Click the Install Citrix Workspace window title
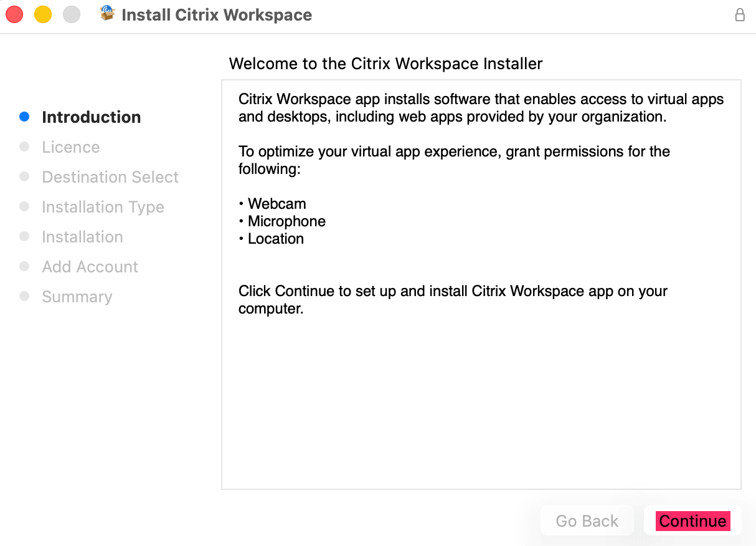756x546 pixels. pyautogui.click(x=217, y=15)
